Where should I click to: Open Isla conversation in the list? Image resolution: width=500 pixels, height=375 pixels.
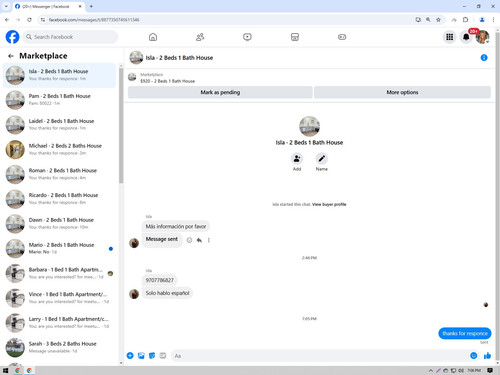point(59,75)
